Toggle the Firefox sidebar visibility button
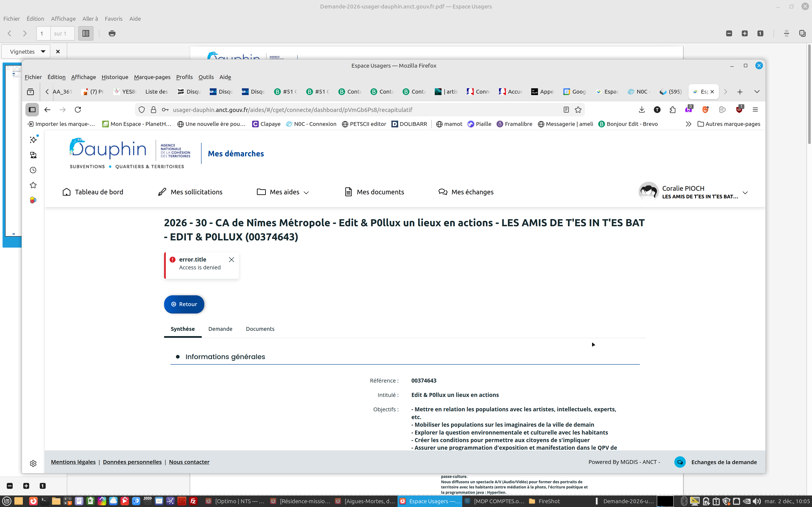812x507 pixels. (32, 110)
